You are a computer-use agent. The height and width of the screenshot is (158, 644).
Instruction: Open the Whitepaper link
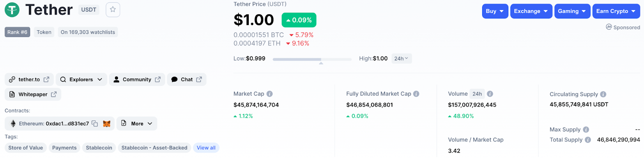click(33, 94)
